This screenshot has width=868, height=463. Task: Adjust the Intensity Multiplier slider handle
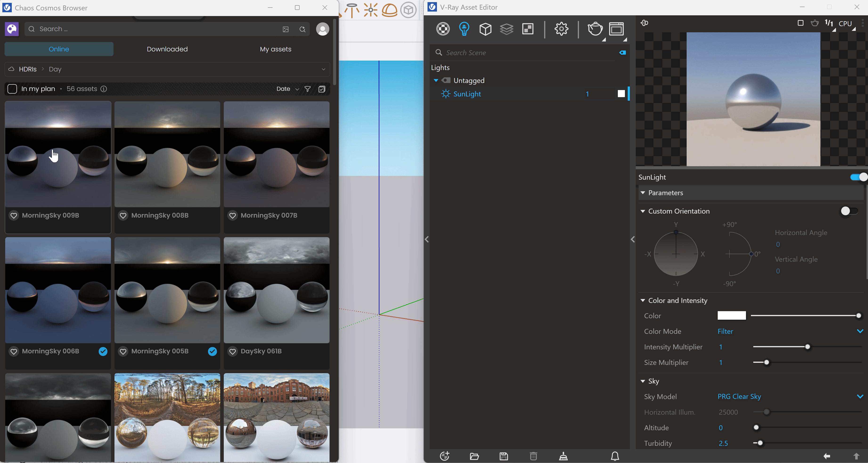point(807,347)
